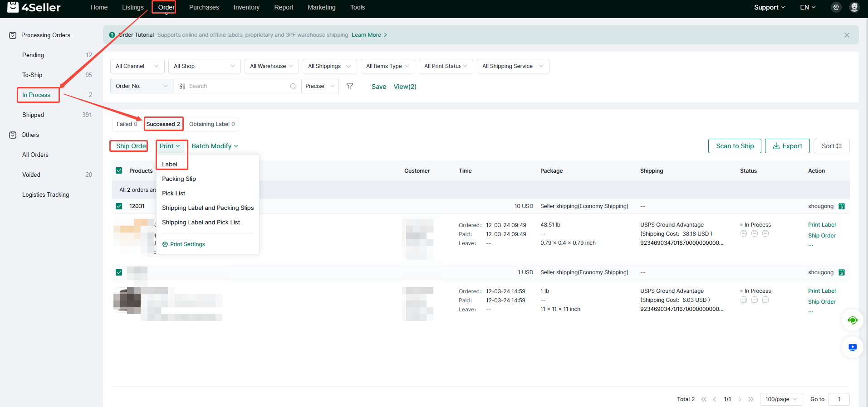868x407 pixels.
Task: Open the blue video tutorial icon
Action: click(x=852, y=348)
